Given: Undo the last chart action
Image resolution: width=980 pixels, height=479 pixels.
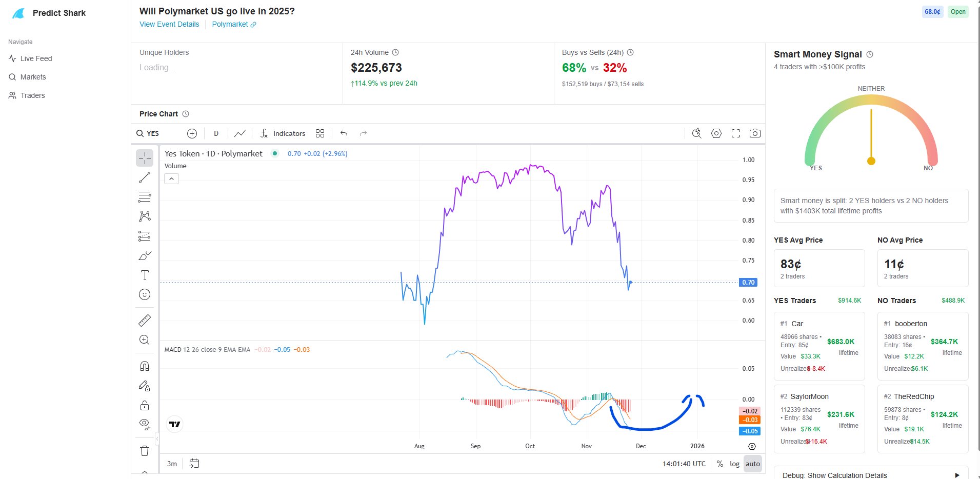Looking at the screenshot, I should coord(344,133).
